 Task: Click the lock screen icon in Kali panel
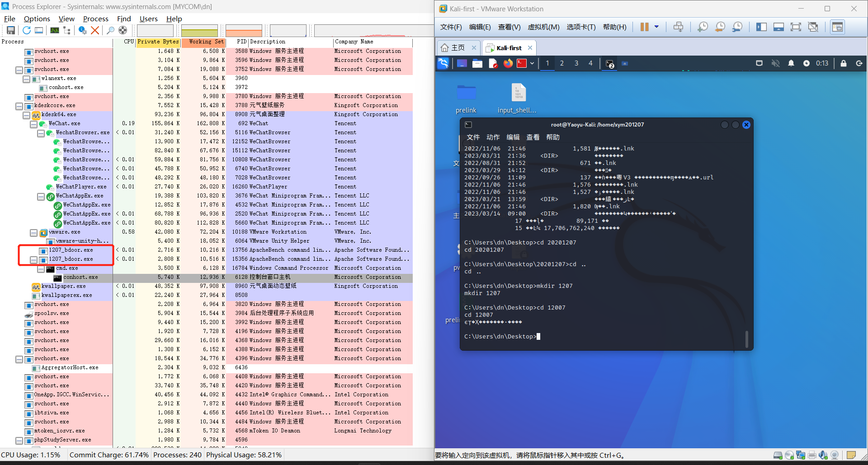[x=844, y=63]
